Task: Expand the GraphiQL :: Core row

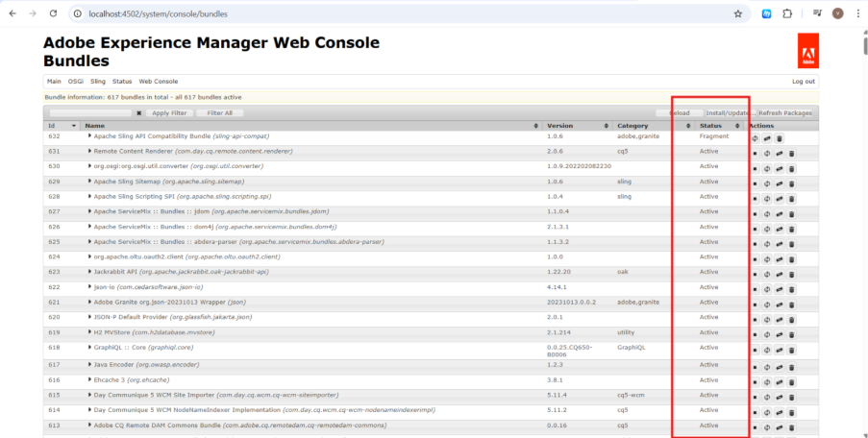Action: pos(89,348)
